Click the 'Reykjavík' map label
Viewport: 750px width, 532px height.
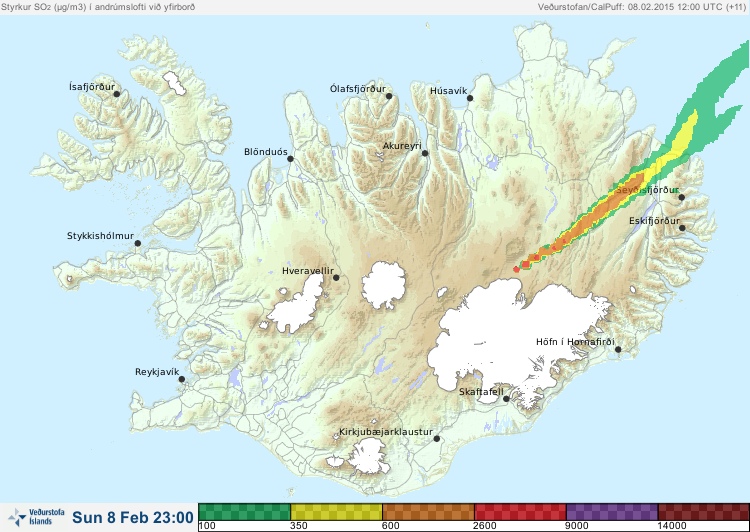click(157, 372)
